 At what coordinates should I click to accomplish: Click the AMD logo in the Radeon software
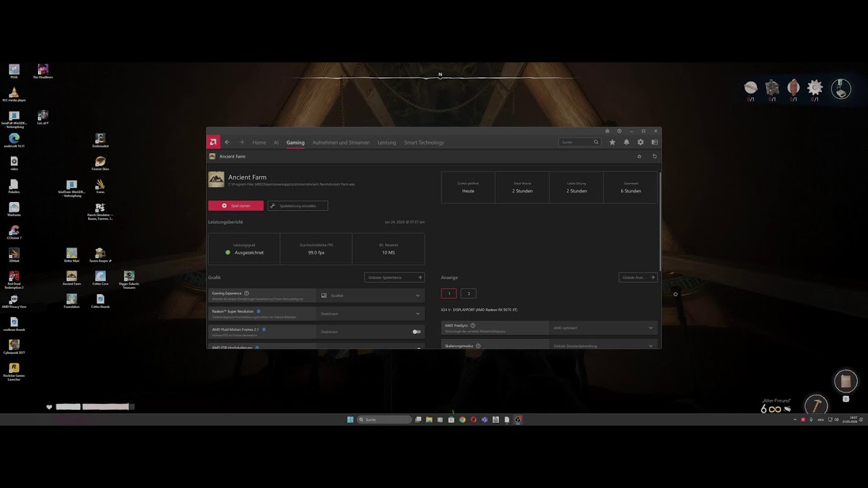pos(213,142)
